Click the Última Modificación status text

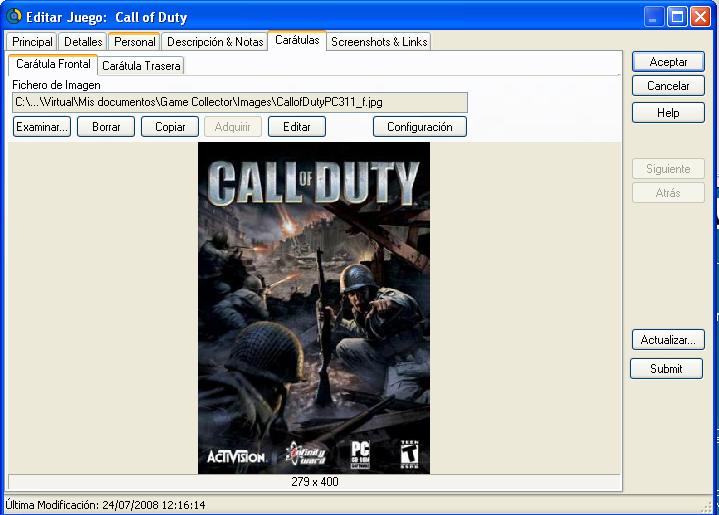pos(105,505)
